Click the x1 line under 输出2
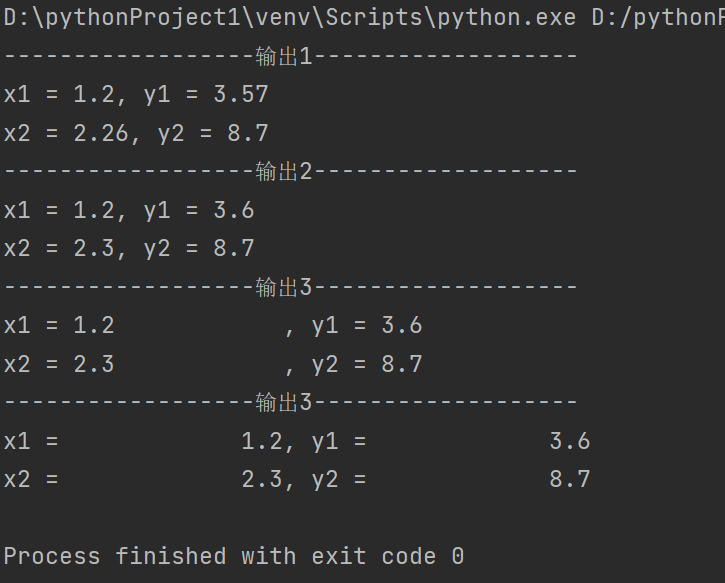Viewport: 725px width, 583px height. (129, 210)
